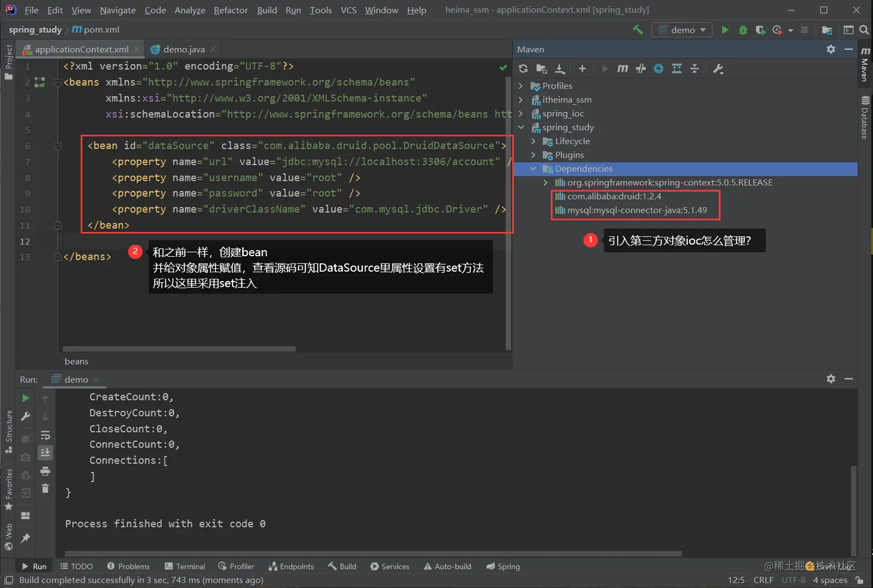Image resolution: width=873 pixels, height=588 pixels.
Task: Expand the spring_ioc project node
Action: point(521,113)
